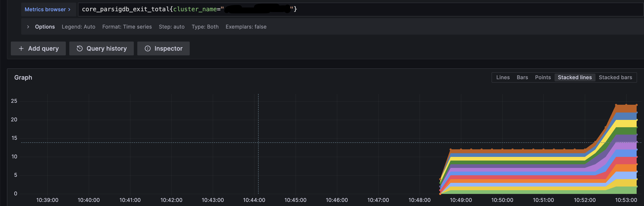The height and width of the screenshot is (206, 644).
Task: Click the clock icon on Query history
Action: click(x=79, y=48)
